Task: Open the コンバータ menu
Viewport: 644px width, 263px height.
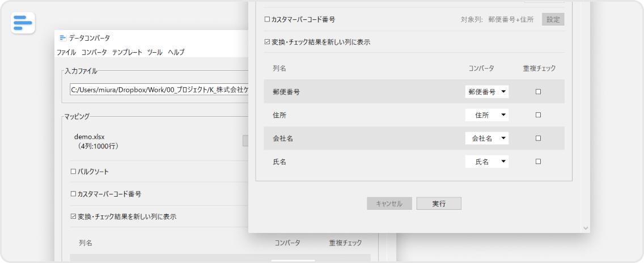Action: click(94, 52)
